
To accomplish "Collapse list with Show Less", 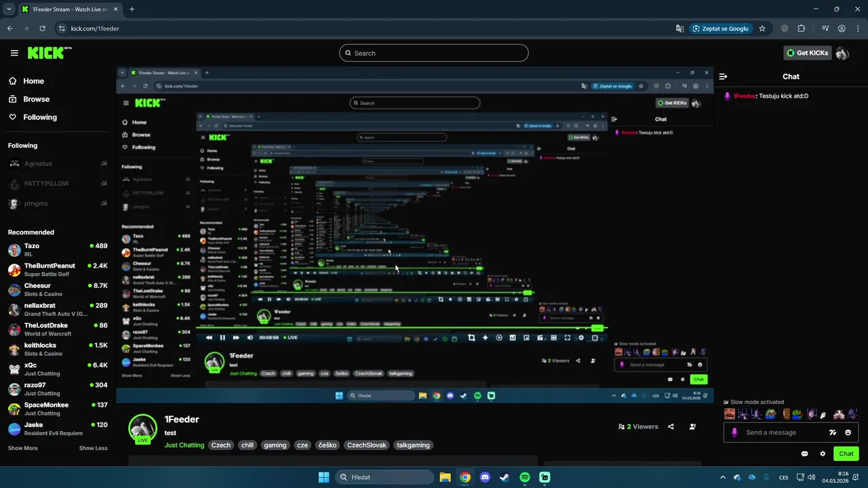I will (93, 448).
